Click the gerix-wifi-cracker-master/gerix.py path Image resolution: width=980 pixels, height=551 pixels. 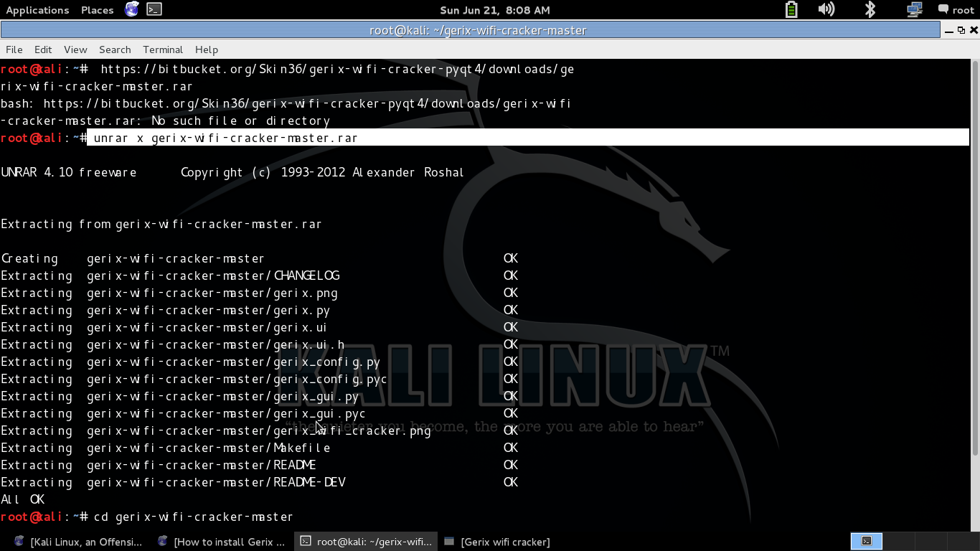coord(209,310)
